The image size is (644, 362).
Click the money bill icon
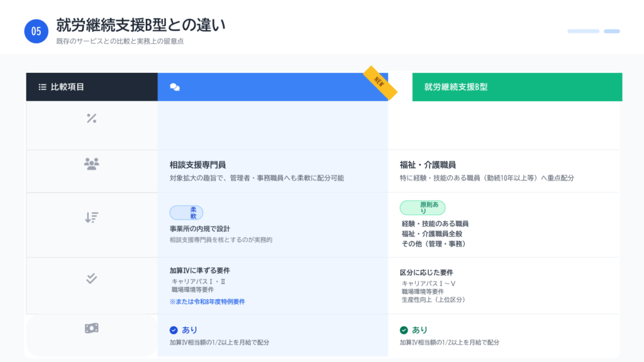[x=91, y=328]
